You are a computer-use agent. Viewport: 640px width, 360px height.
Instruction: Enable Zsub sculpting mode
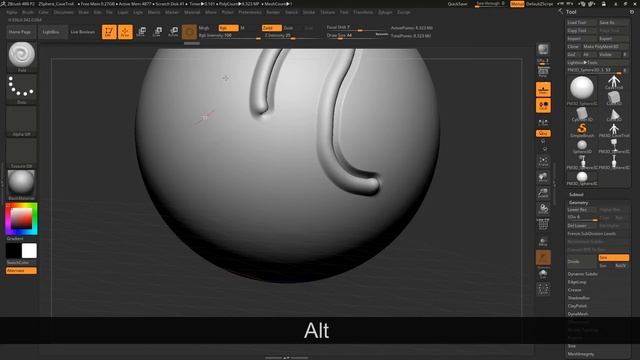click(288, 28)
